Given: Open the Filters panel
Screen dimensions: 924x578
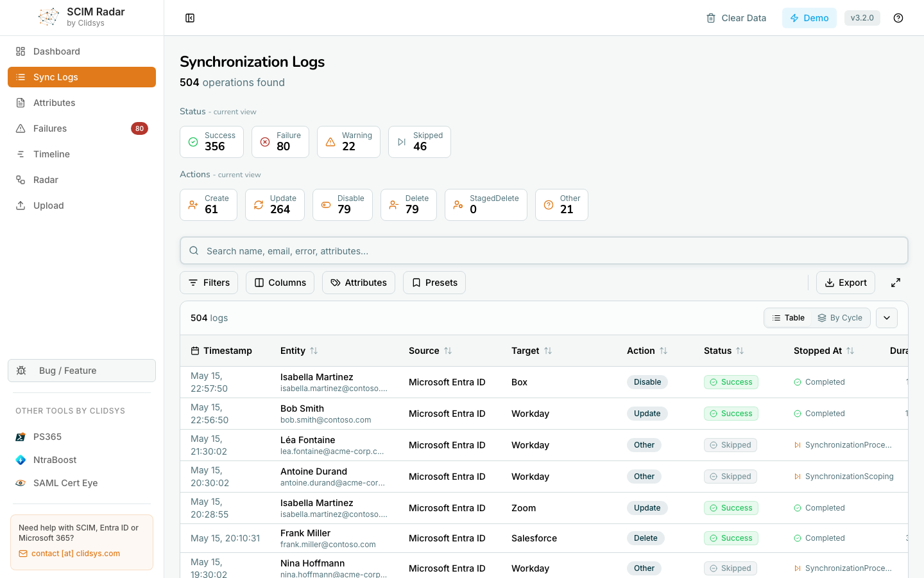Looking at the screenshot, I should [209, 283].
